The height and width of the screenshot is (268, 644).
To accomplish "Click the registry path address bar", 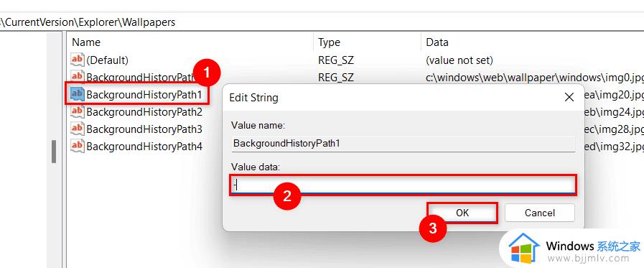I will [x=322, y=22].
